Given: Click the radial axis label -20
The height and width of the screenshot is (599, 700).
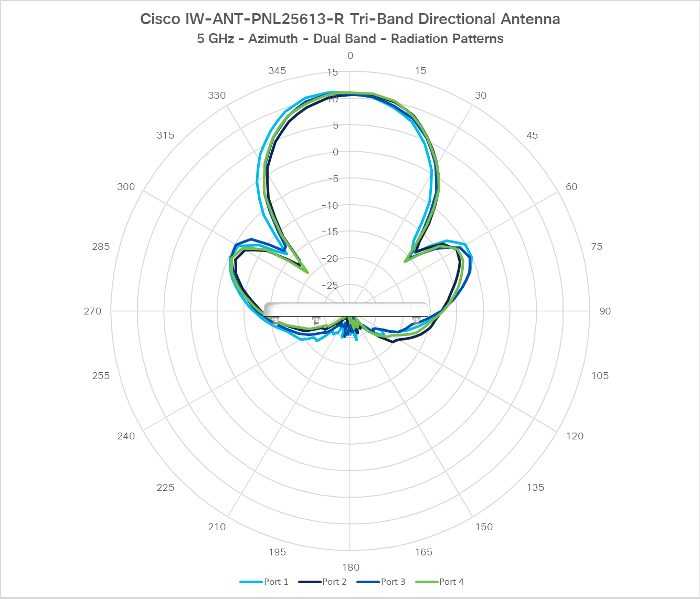Looking at the screenshot, I should pos(330,259).
